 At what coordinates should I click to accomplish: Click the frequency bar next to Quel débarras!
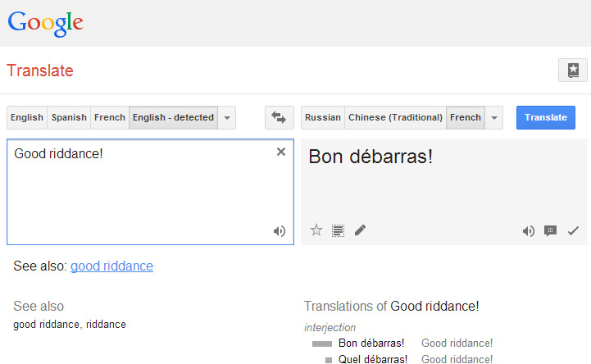pyautogui.click(x=329, y=360)
